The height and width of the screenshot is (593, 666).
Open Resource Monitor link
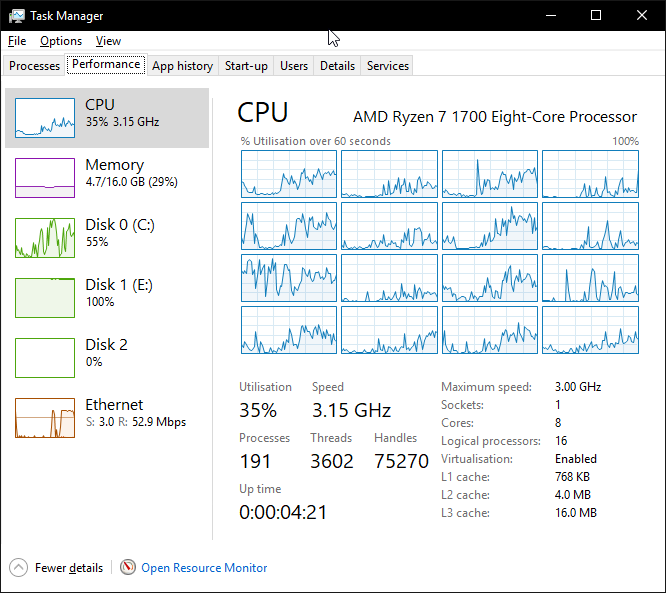204,568
